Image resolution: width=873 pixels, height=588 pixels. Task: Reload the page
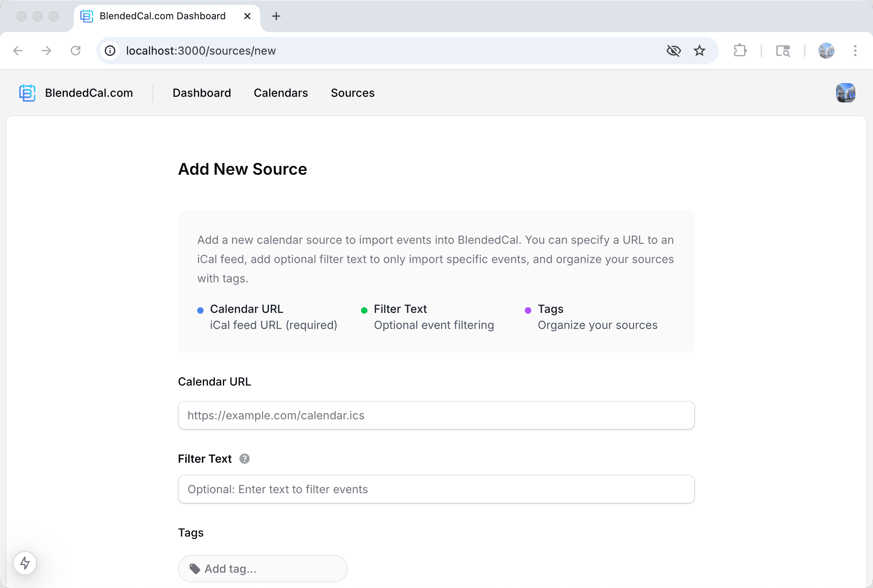coord(75,51)
